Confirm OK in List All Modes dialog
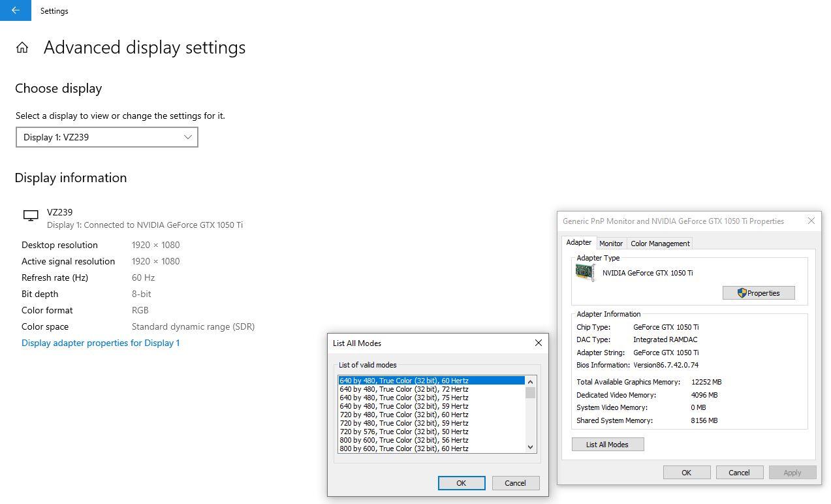 462,483
